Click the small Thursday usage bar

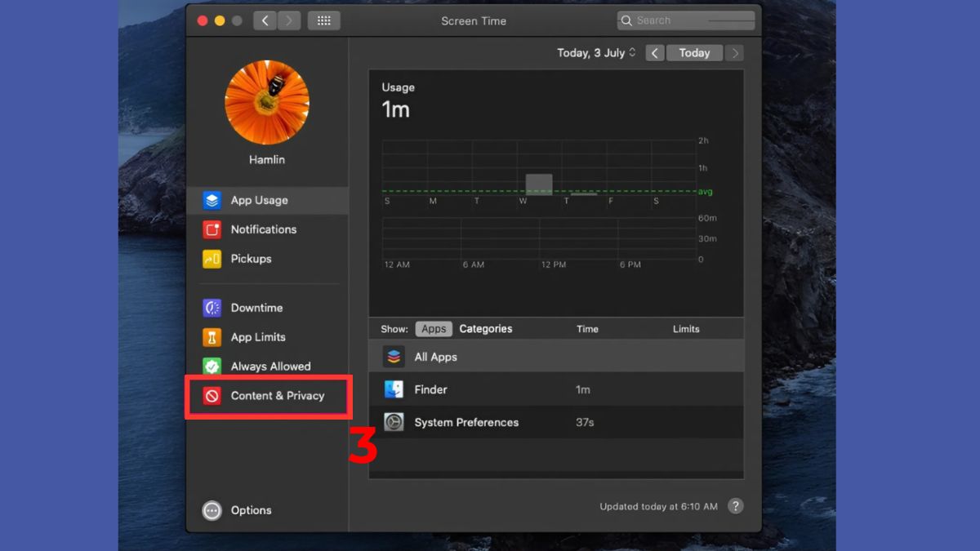[x=584, y=194]
